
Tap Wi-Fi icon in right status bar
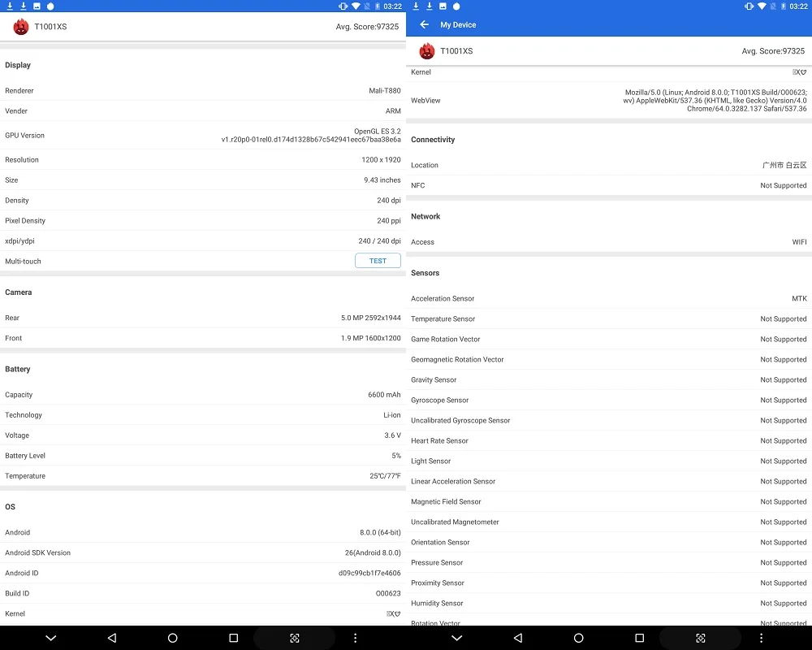tap(762, 6)
